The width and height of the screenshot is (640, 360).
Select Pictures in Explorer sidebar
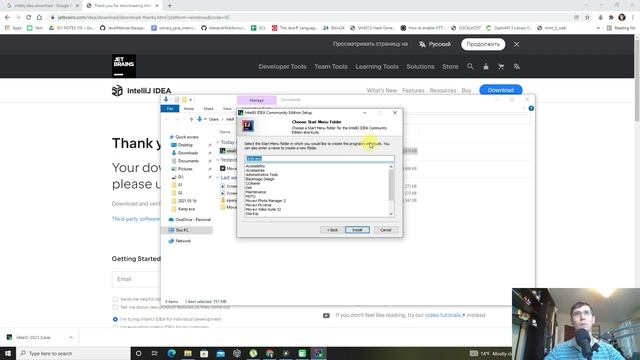point(184,169)
